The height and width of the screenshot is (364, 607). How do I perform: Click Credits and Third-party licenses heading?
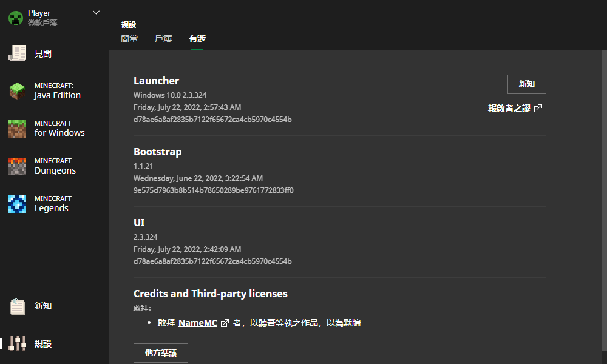coord(211,294)
